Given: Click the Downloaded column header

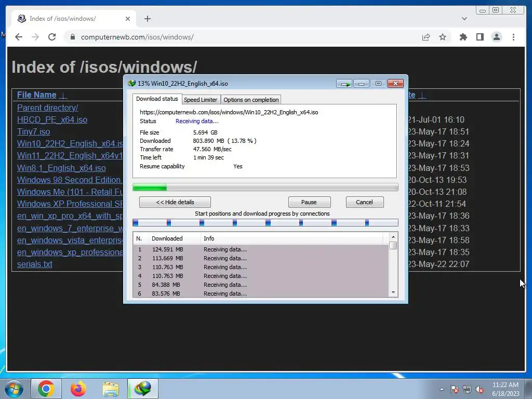Looking at the screenshot, I should (x=175, y=238).
